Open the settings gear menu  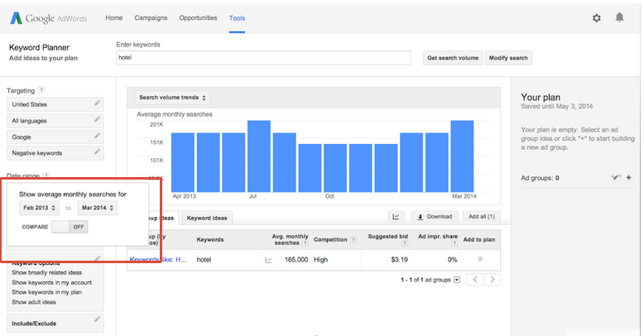[x=596, y=18]
